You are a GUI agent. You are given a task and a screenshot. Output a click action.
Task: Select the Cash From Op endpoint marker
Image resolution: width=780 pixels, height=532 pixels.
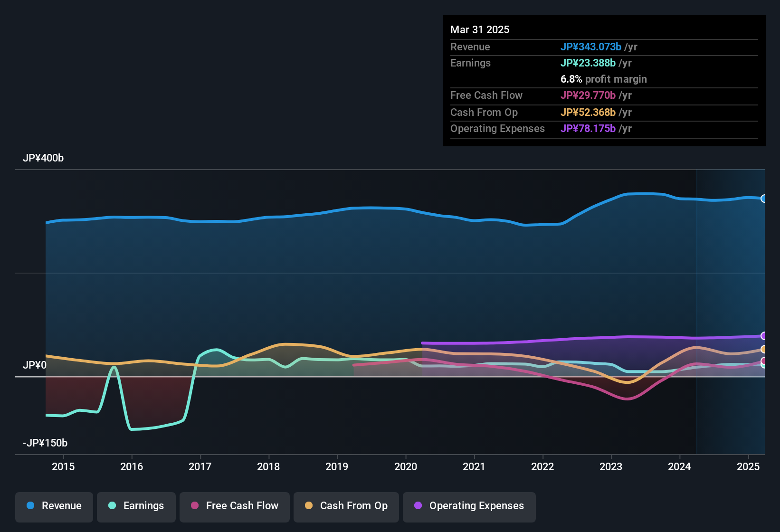tap(764, 350)
